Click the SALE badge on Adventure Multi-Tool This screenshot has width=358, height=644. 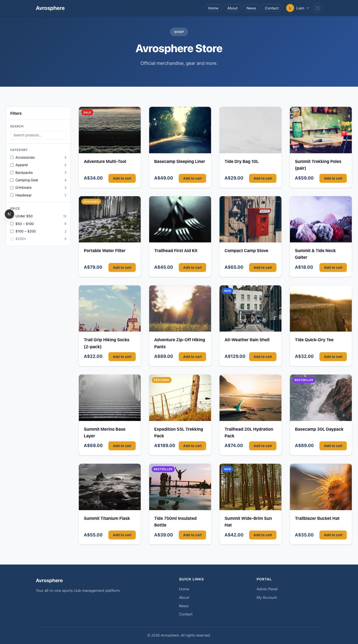pyautogui.click(x=87, y=112)
